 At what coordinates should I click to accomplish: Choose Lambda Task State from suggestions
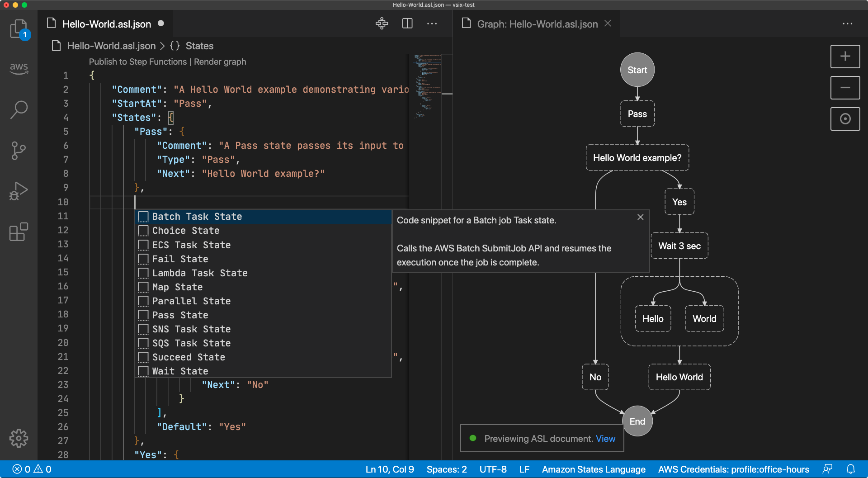[x=199, y=273]
